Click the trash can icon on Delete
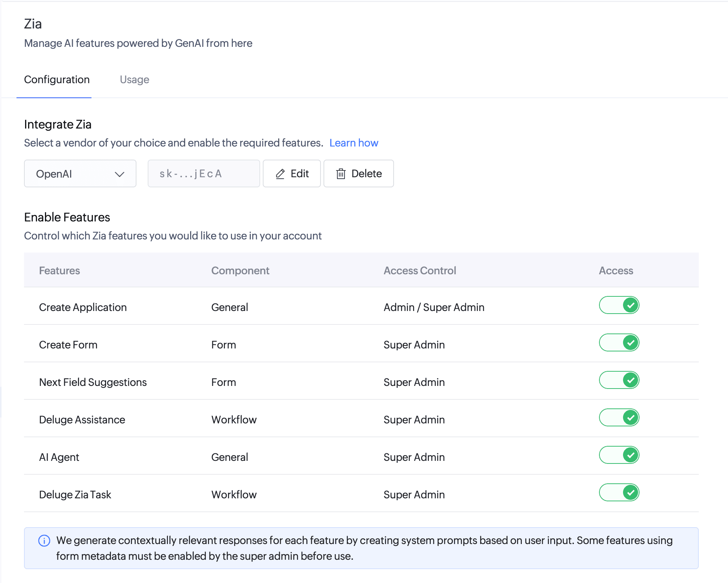 pos(341,174)
